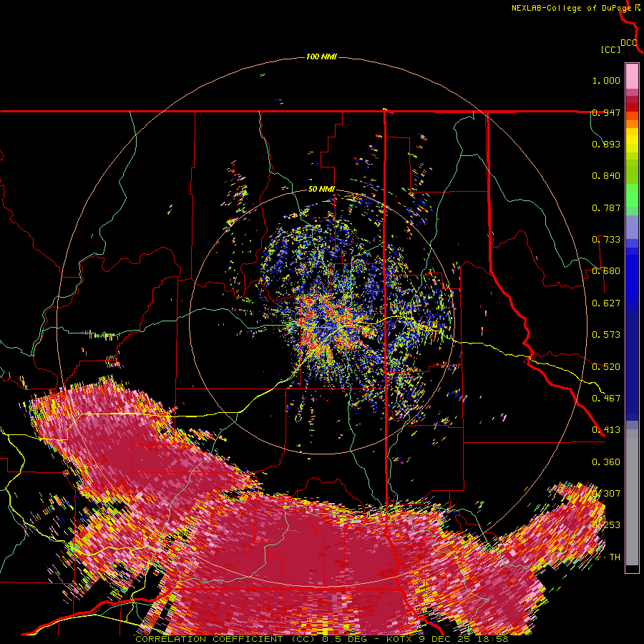This screenshot has width=644, height=644.
Task: Click the pink top segment of color bar
Action: click(632, 77)
